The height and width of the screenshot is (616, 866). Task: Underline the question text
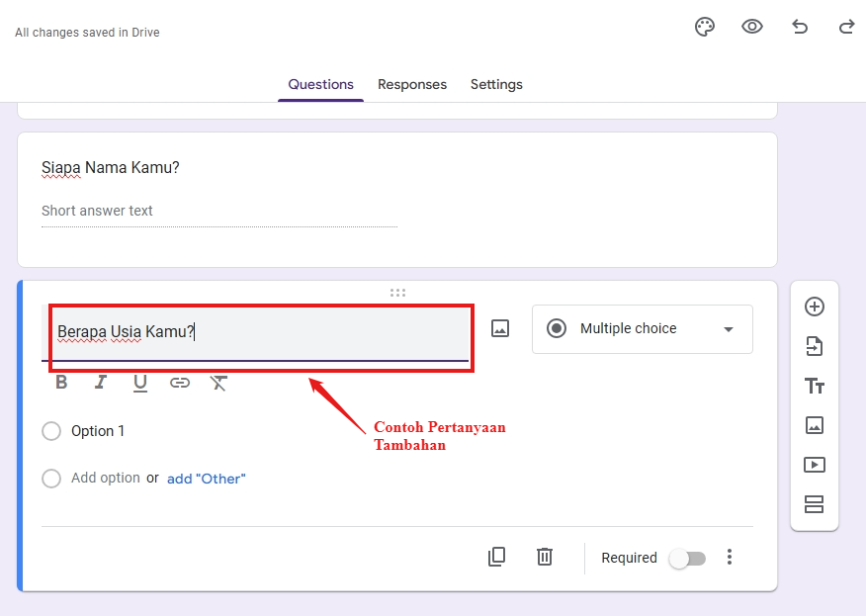[139, 382]
